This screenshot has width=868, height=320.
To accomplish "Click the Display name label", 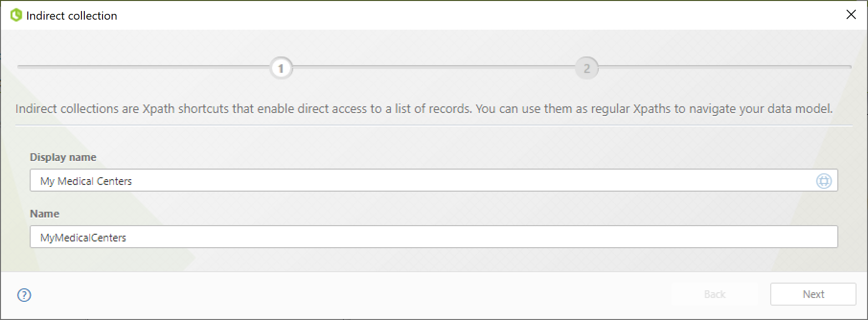I will (x=63, y=157).
